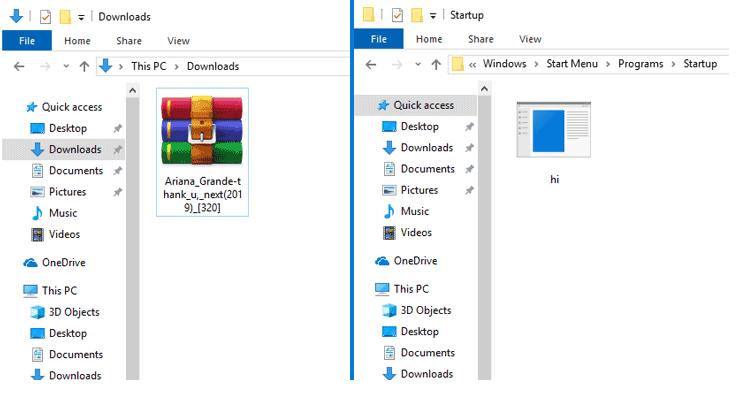Select Quick access in Startup window sidebar
This screenshot has height=394, width=737.
[x=416, y=105]
